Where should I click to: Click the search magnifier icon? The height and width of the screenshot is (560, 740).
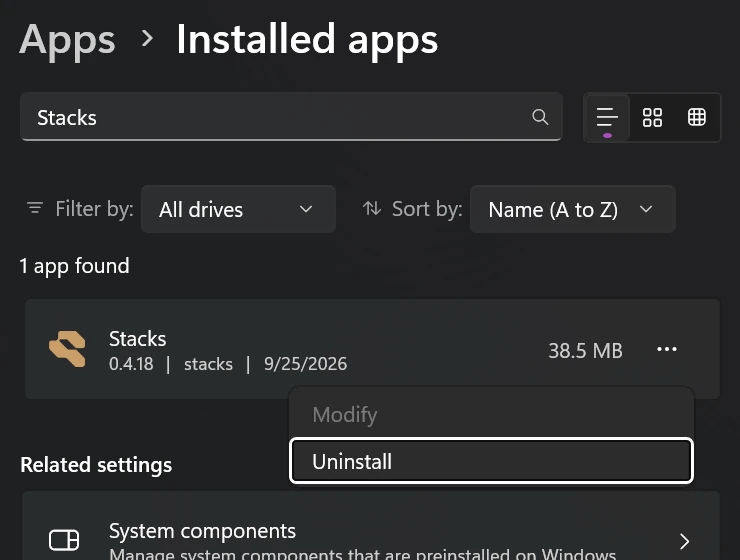click(x=540, y=117)
